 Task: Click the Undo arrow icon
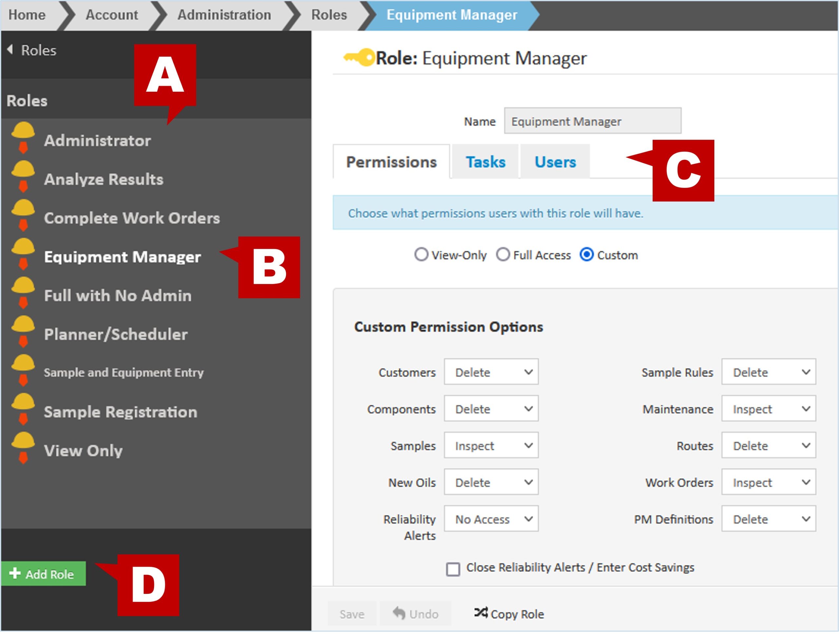click(x=399, y=613)
